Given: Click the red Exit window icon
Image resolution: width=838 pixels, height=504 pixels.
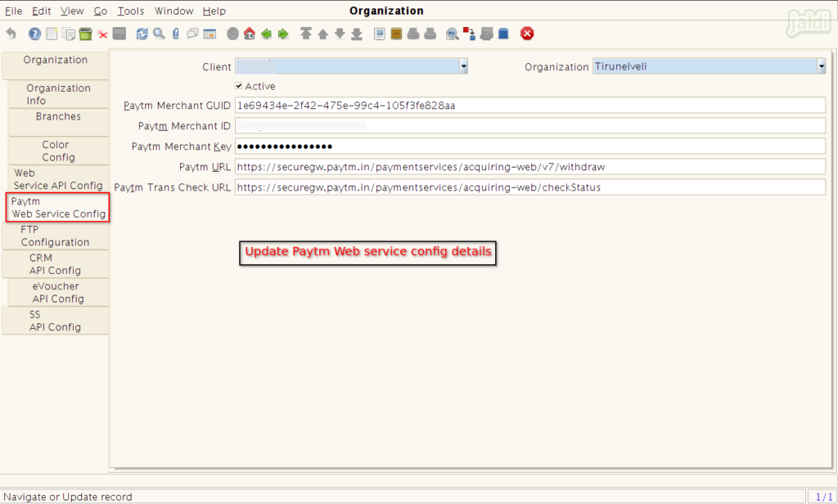Looking at the screenshot, I should (527, 34).
